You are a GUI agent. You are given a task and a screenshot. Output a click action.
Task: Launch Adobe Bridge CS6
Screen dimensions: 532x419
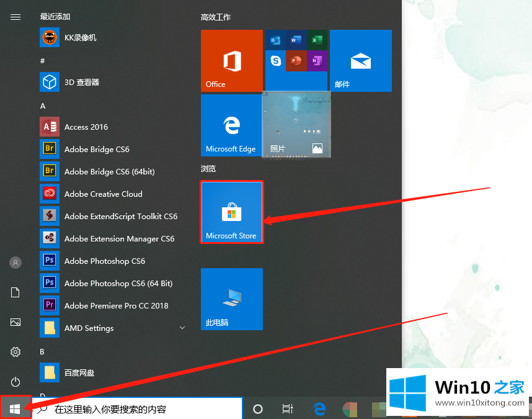pyautogui.click(x=113, y=149)
